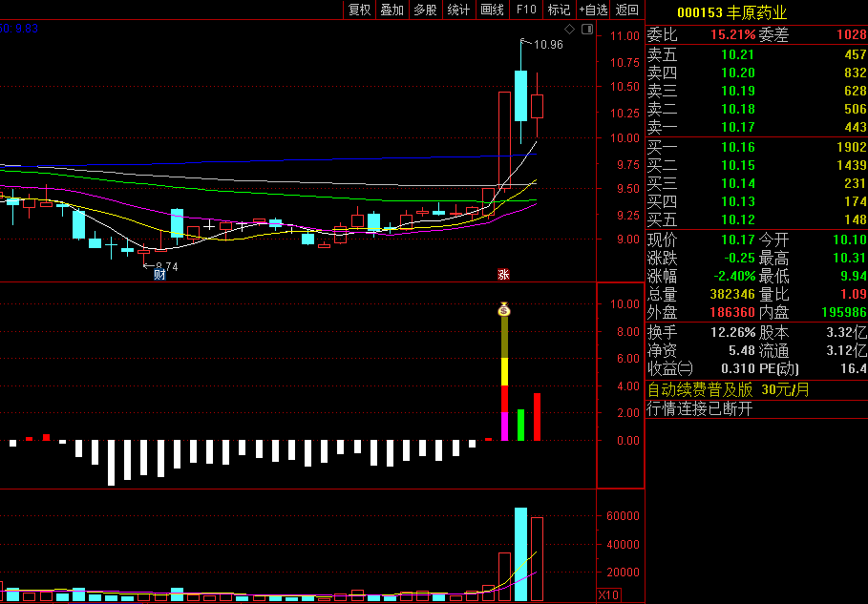The height and width of the screenshot is (604, 868).
Task: Click the 收益 value 0.310
Action: [x=737, y=369]
